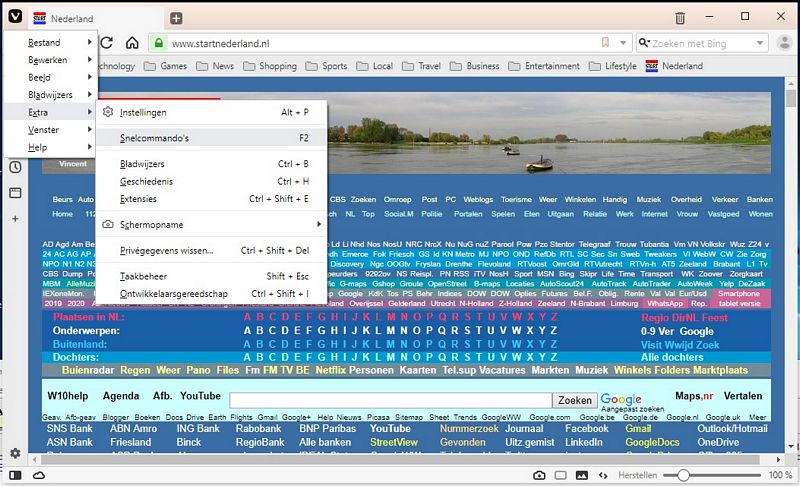This screenshot has height=486, width=800.
Task: Open the Buienradar link
Action: pyautogui.click(x=88, y=370)
